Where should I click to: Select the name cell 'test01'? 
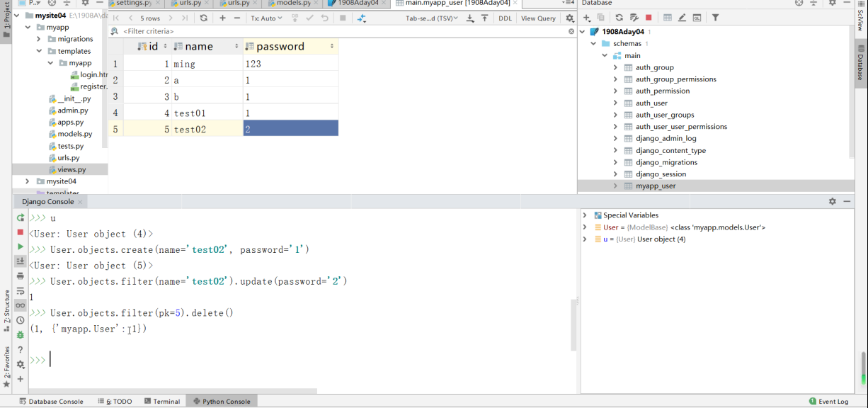click(207, 113)
